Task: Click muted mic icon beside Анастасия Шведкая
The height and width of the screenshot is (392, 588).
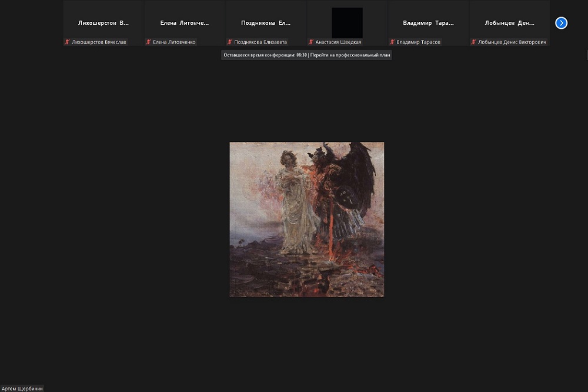Action: [x=311, y=42]
